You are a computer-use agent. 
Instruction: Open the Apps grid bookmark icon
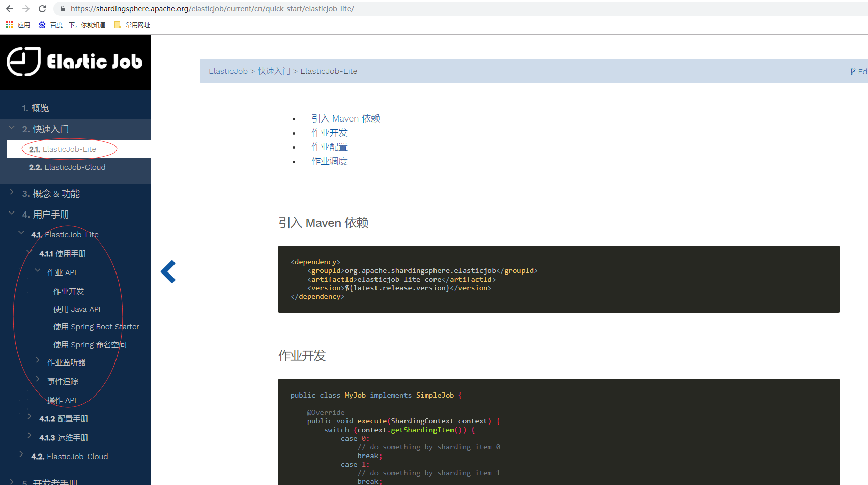coord(9,25)
